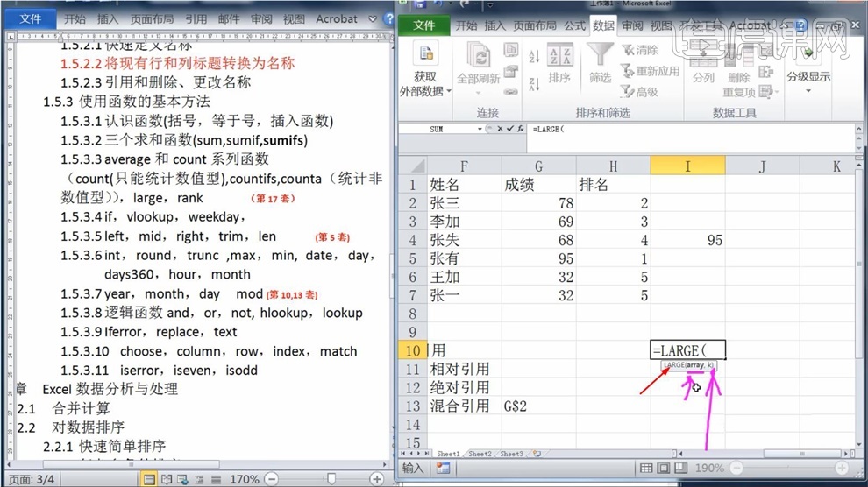
Task: Click Word heading 1.5.2.2 in red
Action: [178, 63]
